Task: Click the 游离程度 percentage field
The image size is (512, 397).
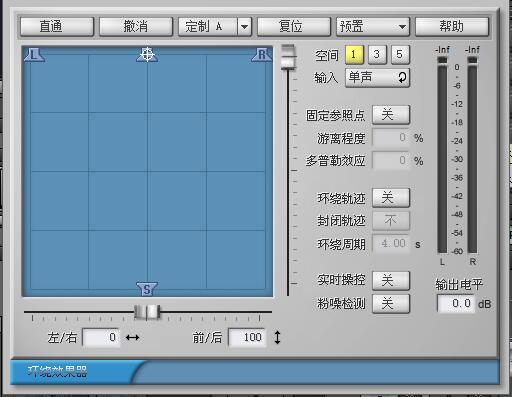Action: 391,138
